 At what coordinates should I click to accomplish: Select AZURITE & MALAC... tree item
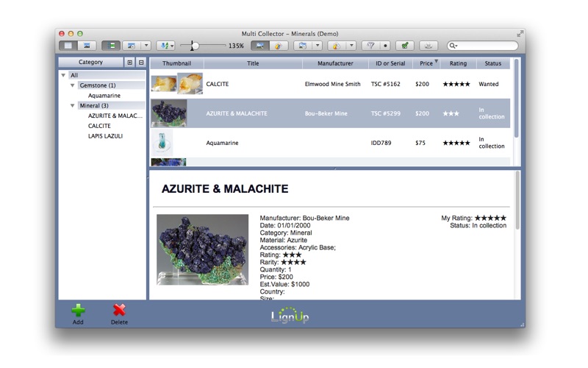(x=115, y=116)
